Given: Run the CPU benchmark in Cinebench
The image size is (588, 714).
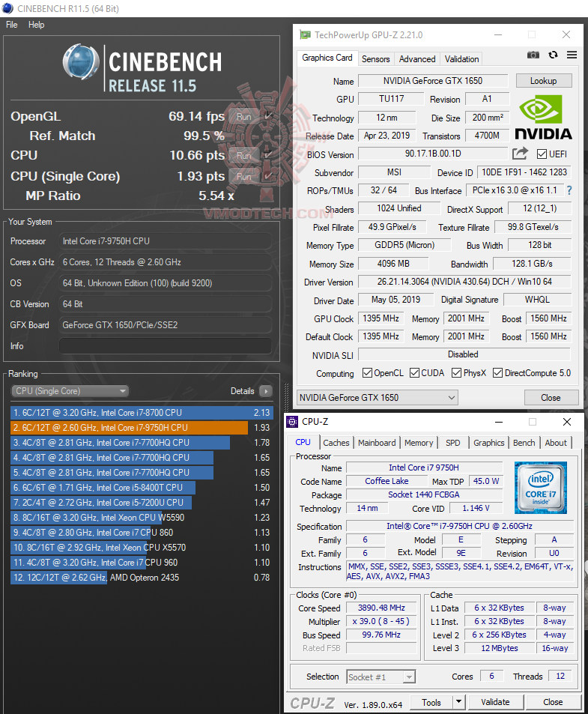Looking at the screenshot, I should tap(244, 155).
